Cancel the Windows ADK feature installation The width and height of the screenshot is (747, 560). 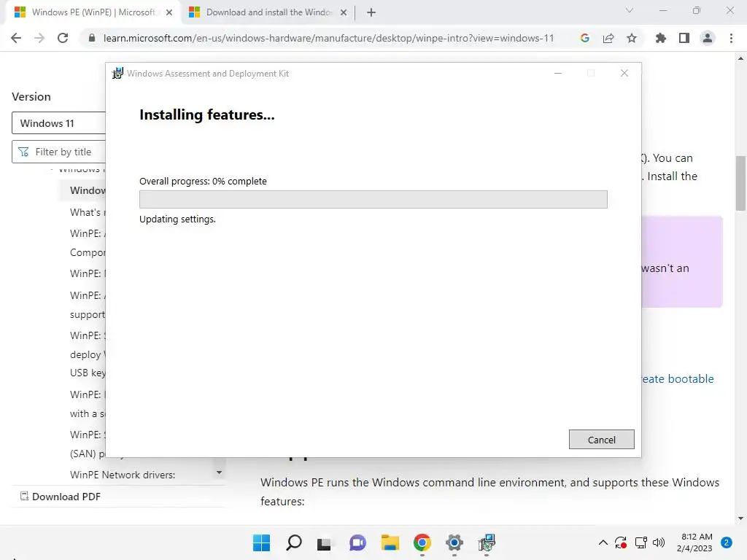[601, 440]
